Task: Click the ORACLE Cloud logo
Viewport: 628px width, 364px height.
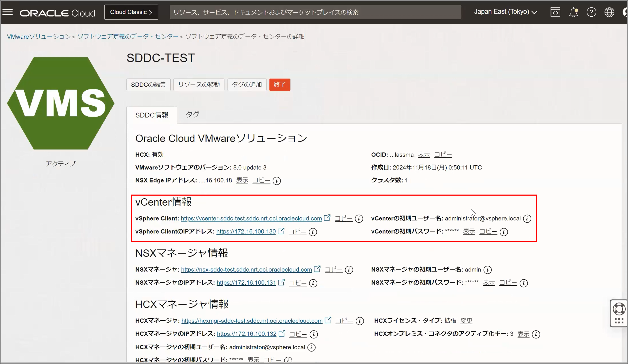Action: 58,13
